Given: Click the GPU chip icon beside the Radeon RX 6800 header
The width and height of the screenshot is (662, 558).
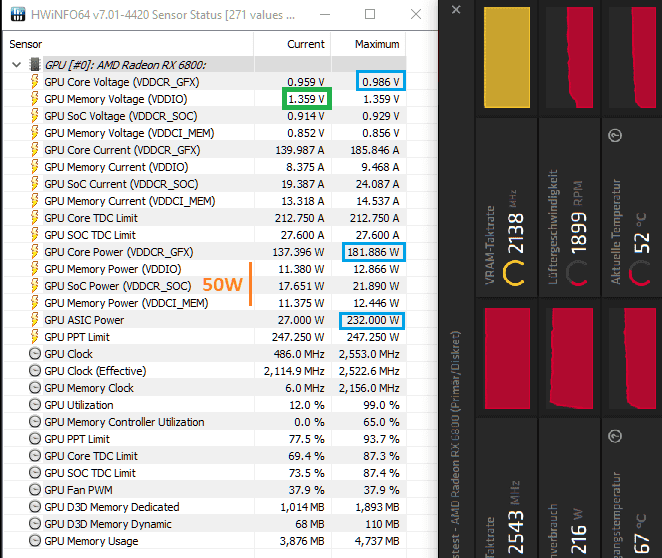Looking at the screenshot, I should click(35, 65).
